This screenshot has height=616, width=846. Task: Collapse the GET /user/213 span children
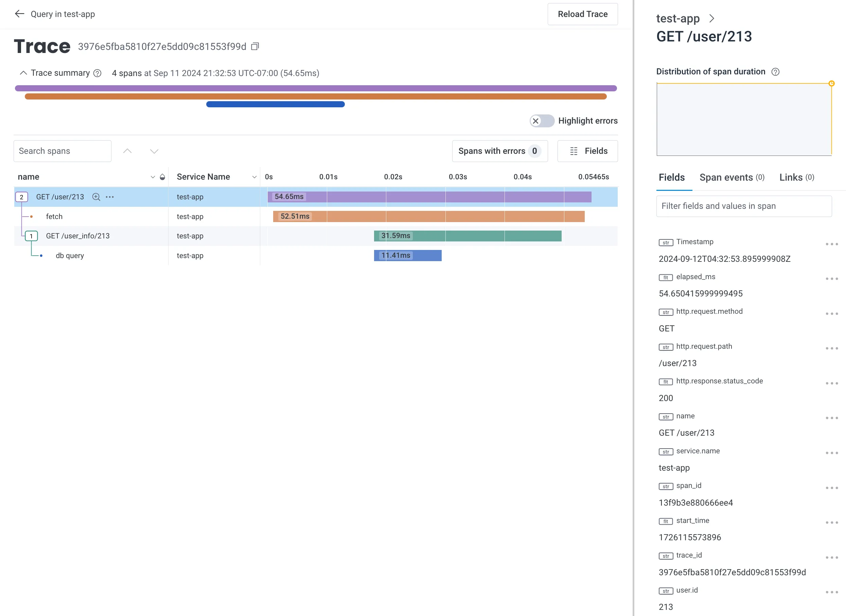click(x=22, y=197)
